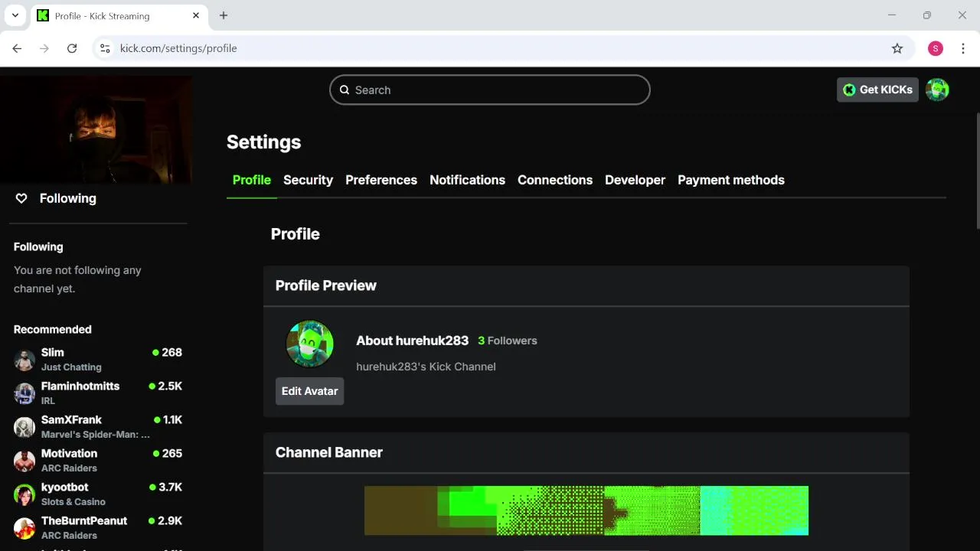The image size is (980, 551).
Task: Open the Flaminhotmitts recommended channel
Action: 80,386
